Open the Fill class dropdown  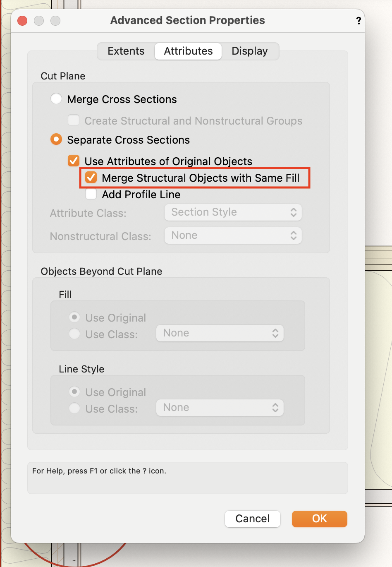click(x=220, y=333)
